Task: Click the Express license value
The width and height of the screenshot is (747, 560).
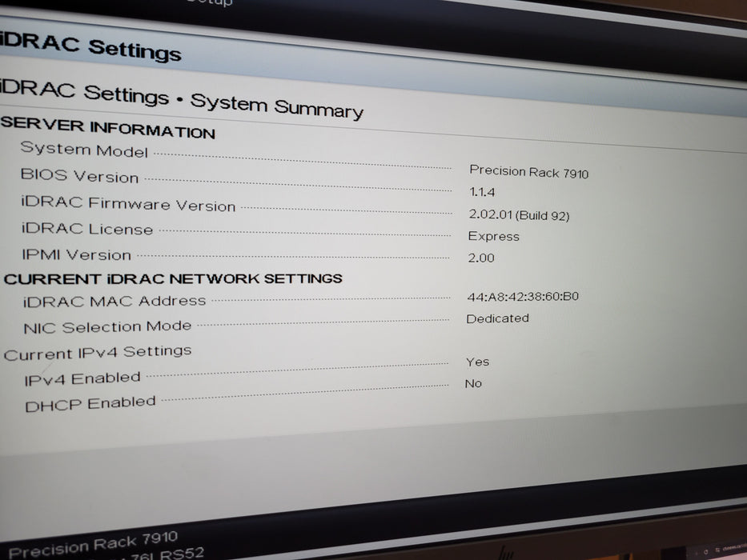Action: click(493, 236)
